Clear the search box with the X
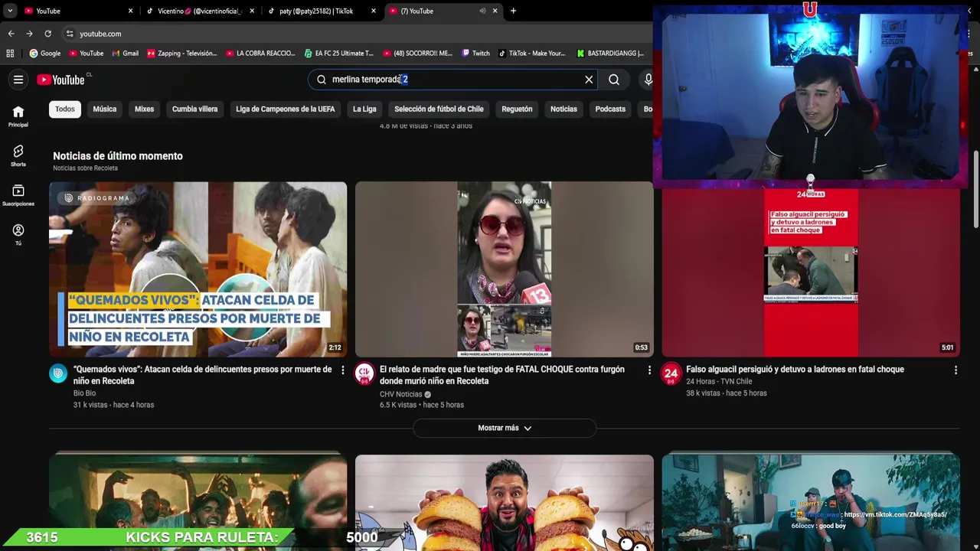 pos(589,80)
